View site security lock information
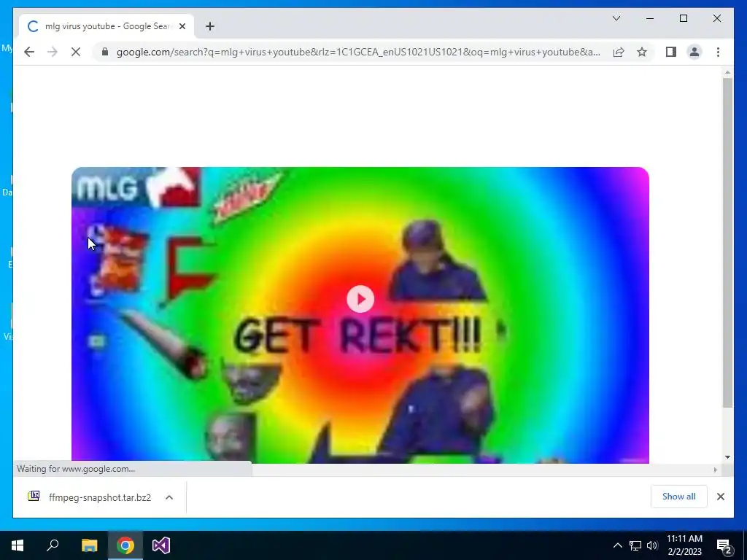 tap(105, 52)
